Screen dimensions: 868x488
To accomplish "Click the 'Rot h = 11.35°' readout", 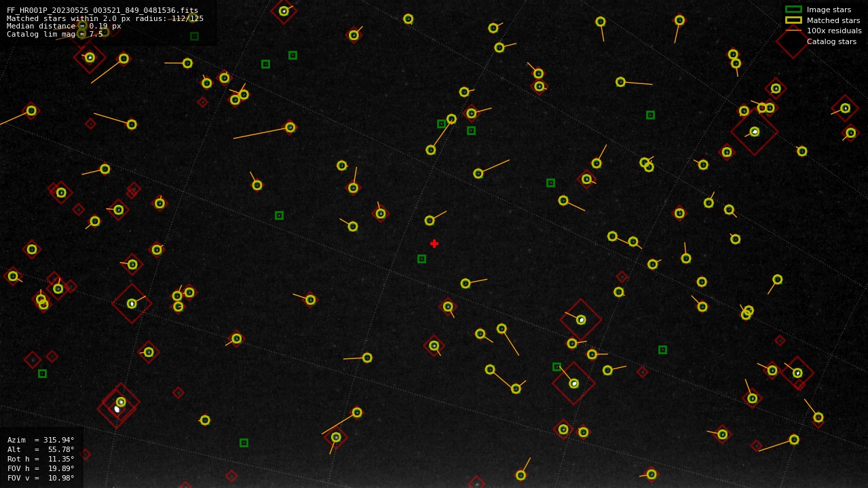I will point(41,459).
